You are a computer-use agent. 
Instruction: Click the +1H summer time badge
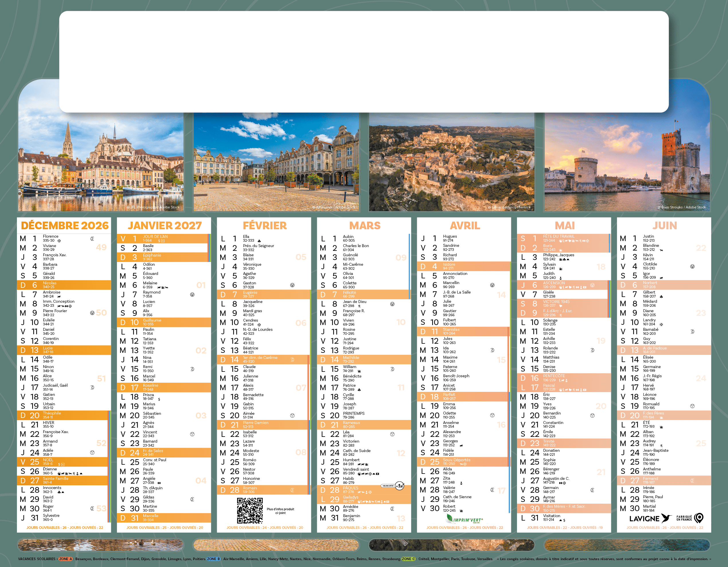click(399, 486)
